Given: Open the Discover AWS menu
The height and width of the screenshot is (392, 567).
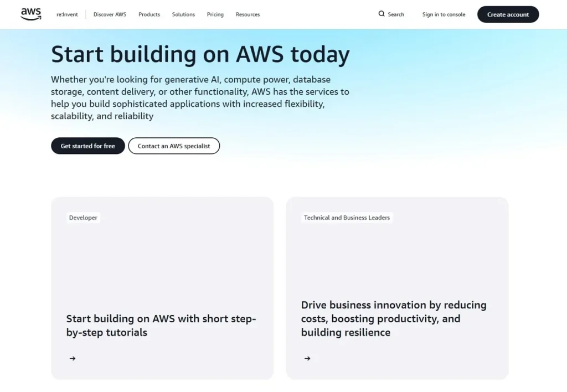Looking at the screenshot, I should (110, 14).
